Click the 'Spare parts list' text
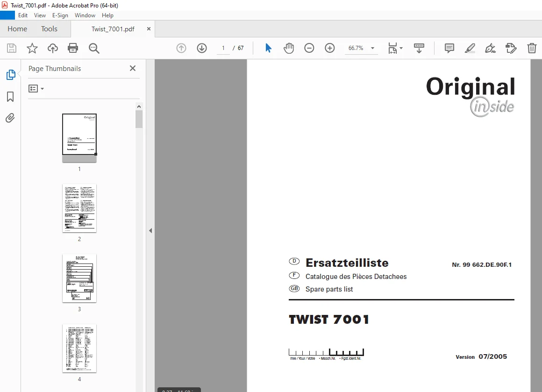Viewport: 542px width, 392px height. point(329,289)
